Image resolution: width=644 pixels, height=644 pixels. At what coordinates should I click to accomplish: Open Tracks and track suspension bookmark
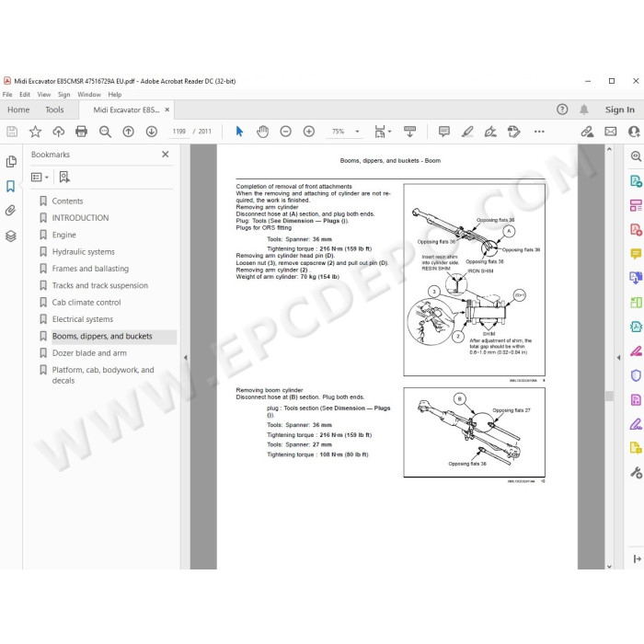coord(99,285)
